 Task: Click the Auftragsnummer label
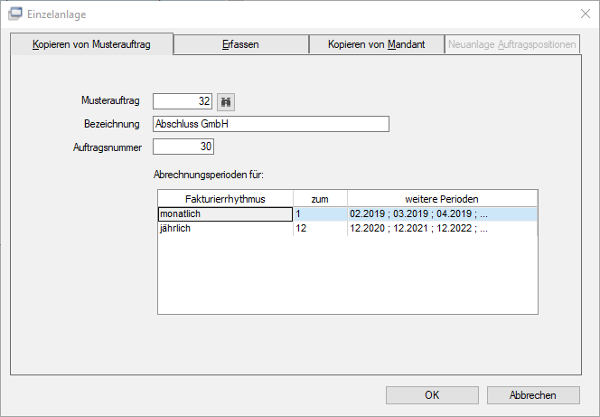point(108,147)
